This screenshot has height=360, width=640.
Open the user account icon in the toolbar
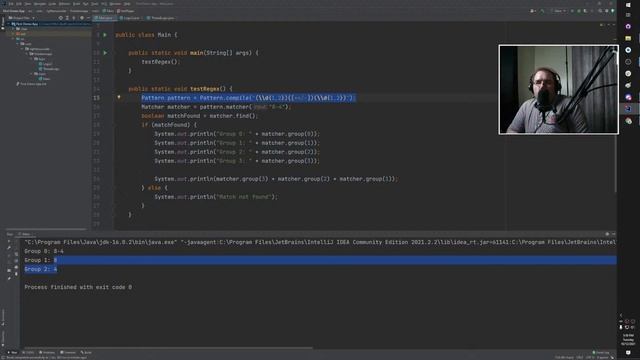532,11
